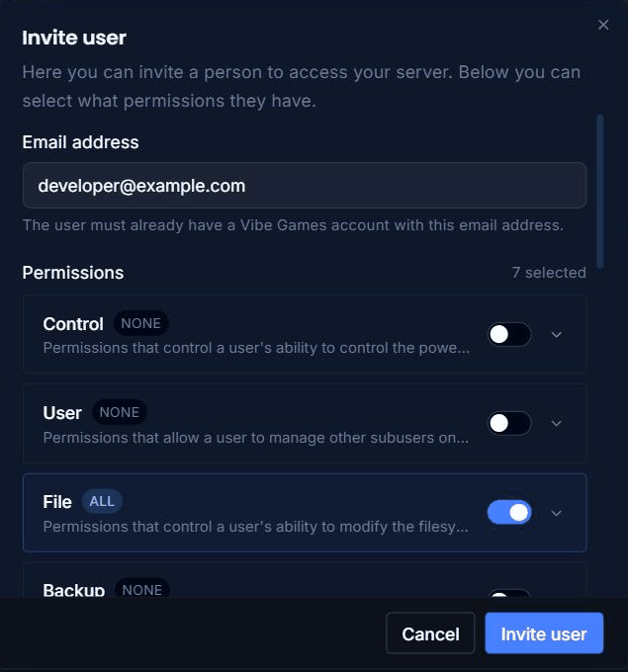Click the "7 selected" counter
The image size is (628, 672).
coord(549,273)
